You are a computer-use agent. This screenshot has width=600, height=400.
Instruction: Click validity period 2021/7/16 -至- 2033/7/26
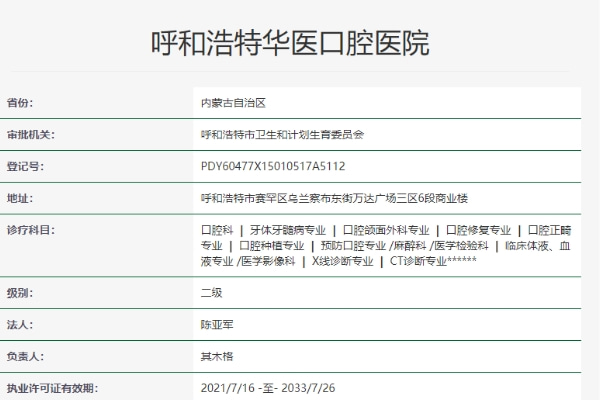click(x=268, y=388)
